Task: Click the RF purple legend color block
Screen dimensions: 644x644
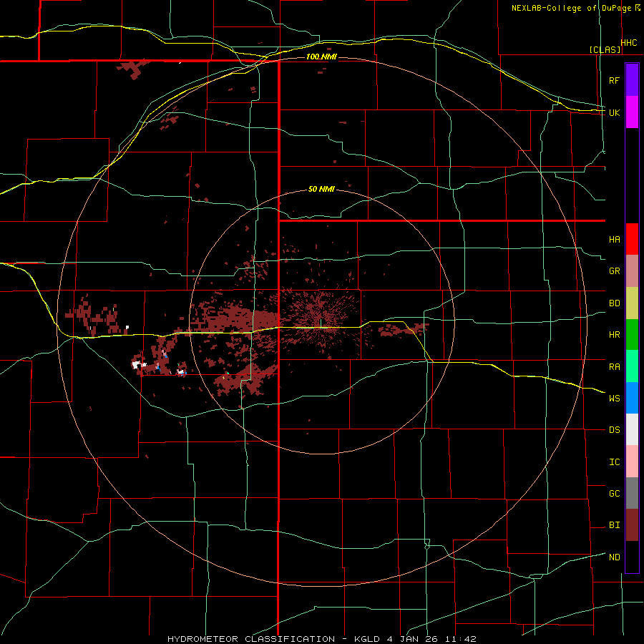Action: [x=632, y=80]
